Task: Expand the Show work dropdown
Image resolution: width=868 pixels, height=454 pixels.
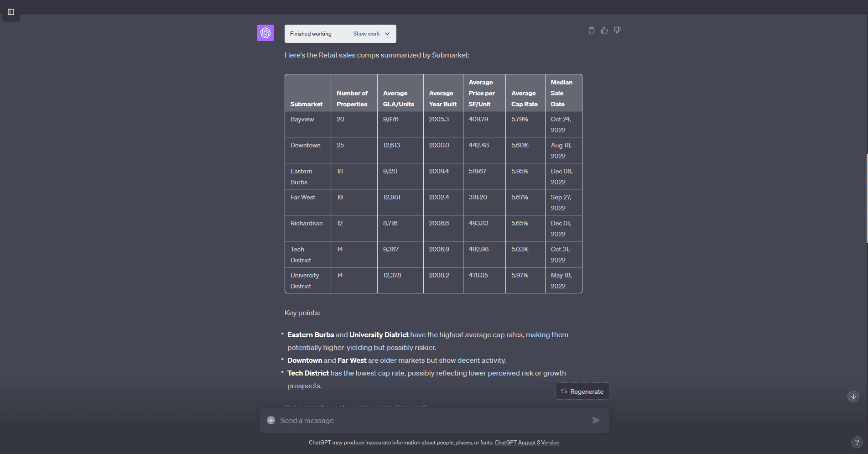Action: point(371,34)
